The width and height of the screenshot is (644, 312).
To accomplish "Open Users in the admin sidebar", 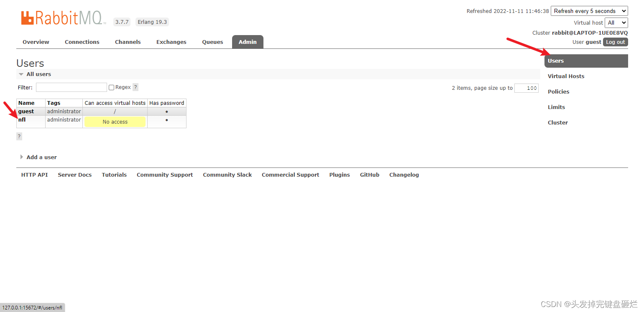I will pyautogui.click(x=586, y=61).
